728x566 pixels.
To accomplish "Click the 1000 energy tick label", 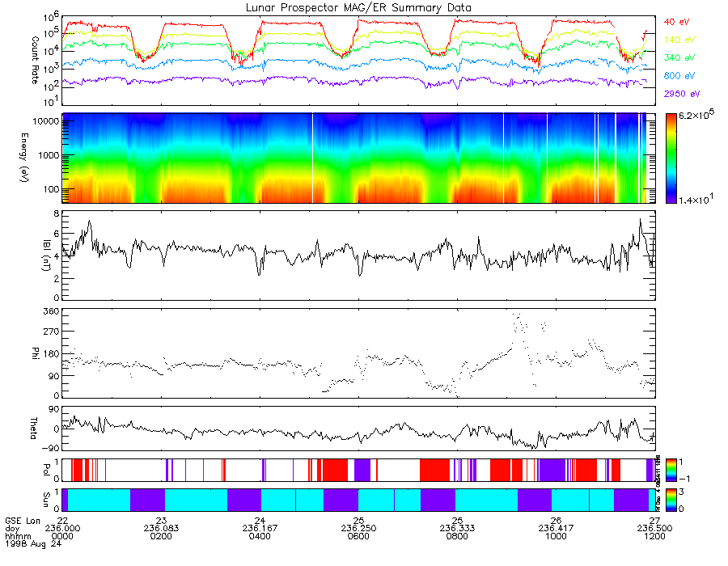I will (48, 156).
